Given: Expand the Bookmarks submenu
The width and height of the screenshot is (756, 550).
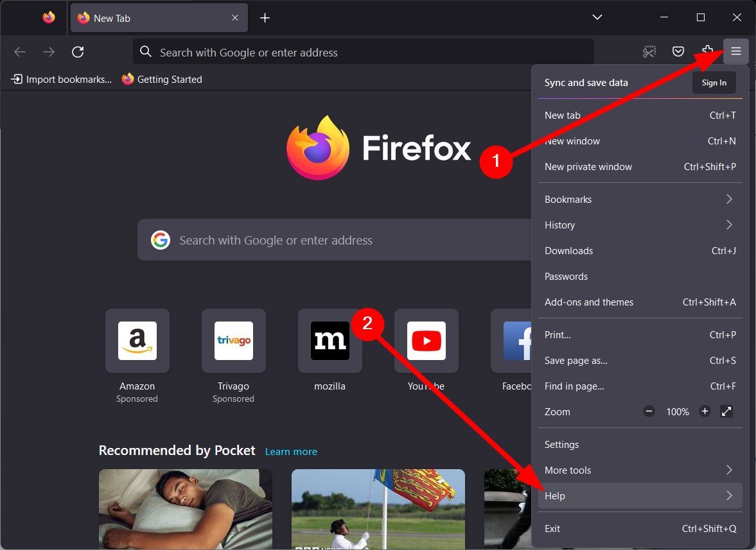Looking at the screenshot, I should tap(640, 200).
